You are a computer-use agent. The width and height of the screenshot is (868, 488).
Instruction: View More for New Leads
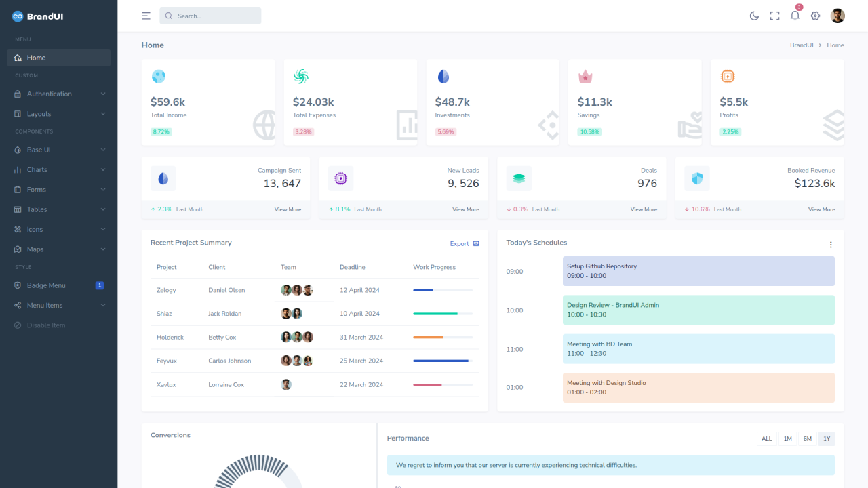tap(466, 210)
